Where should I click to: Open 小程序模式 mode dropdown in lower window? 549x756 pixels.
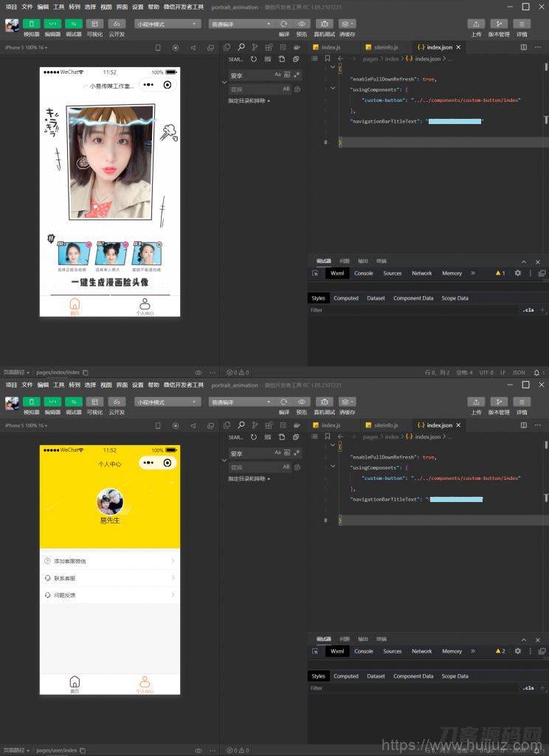click(168, 402)
